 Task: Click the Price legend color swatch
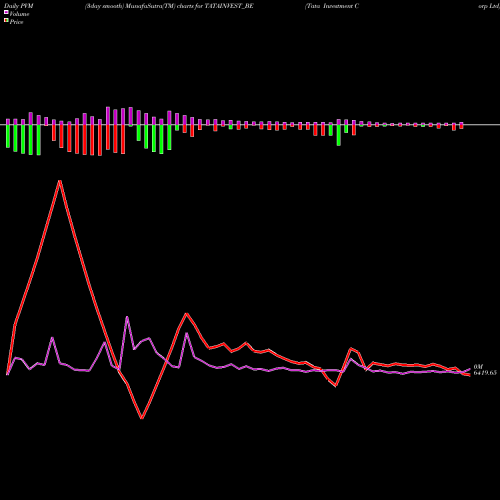coord(6,21)
